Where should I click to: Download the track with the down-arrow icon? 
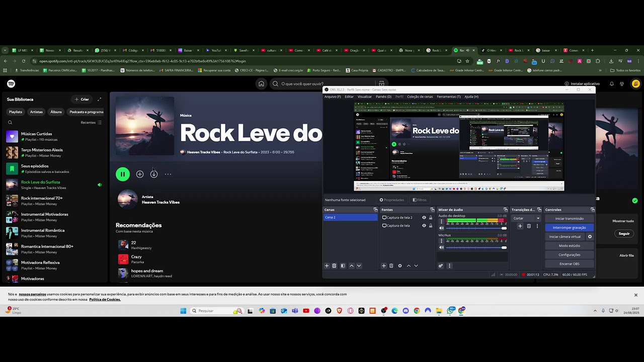click(154, 174)
